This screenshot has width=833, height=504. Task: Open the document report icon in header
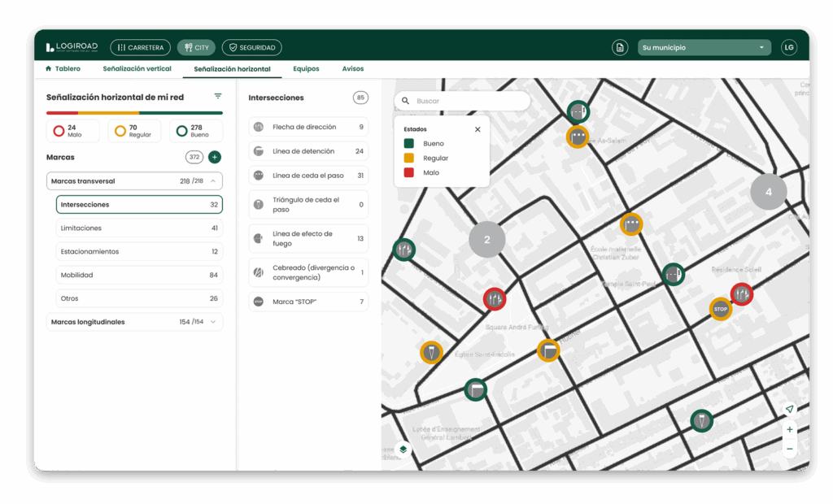pyautogui.click(x=620, y=48)
